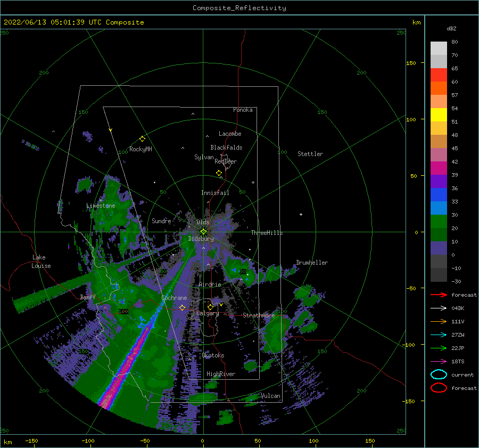Click the red forecast arrow in legend

(x=439, y=295)
